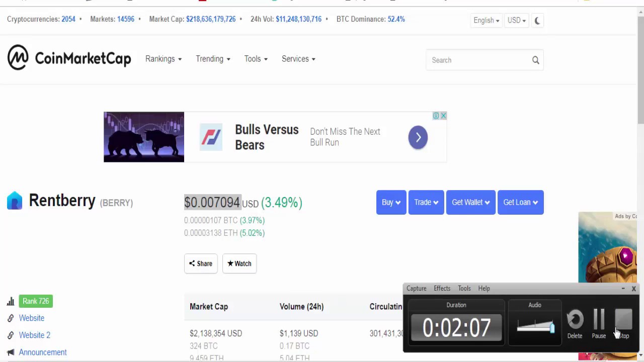Screen dimensions: 644x362
Task: Click the Market Cap column header
Action: 209,307
